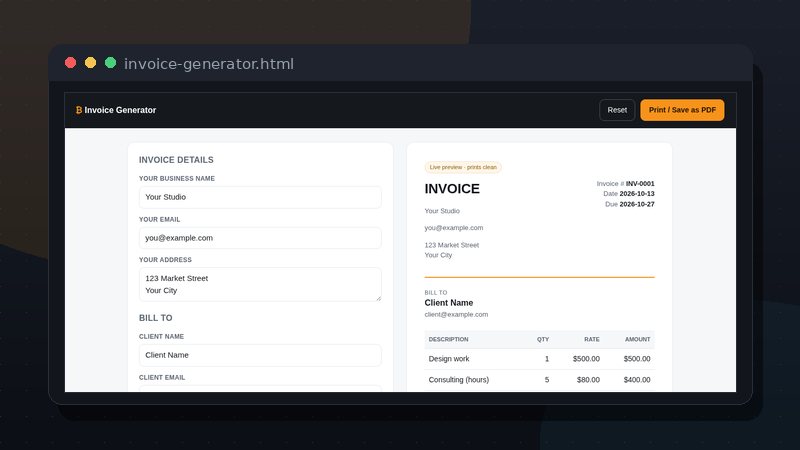Click the DESCRIPTION column header
The width and height of the screenshot is (800, 450).
point(448,339)
